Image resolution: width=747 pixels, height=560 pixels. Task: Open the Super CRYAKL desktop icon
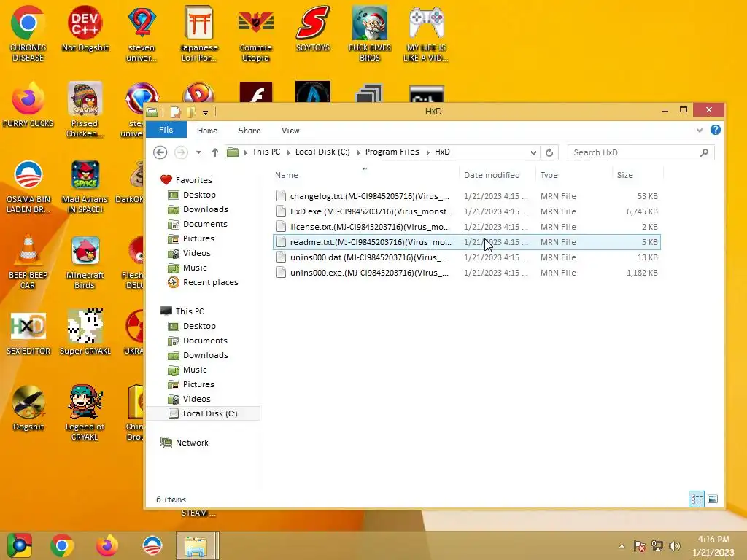(85, 332)
